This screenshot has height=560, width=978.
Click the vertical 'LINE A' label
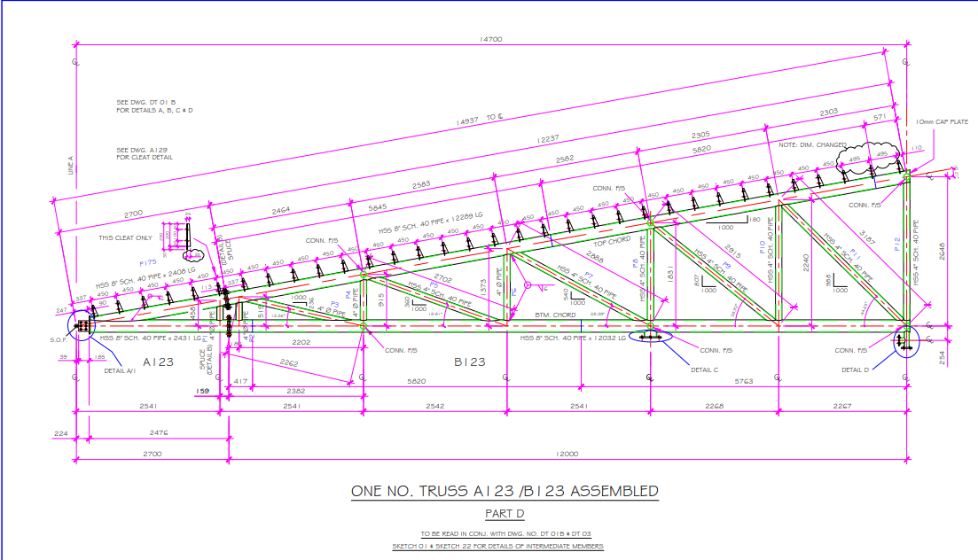70,165
